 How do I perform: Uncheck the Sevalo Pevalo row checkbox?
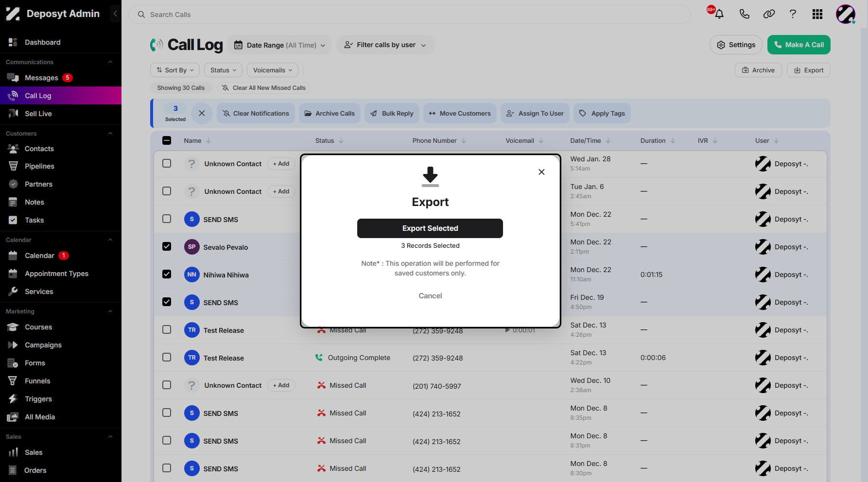click(167, 246)
